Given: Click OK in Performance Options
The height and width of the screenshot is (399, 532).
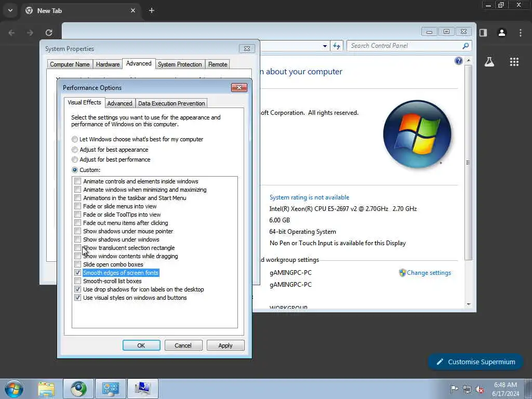Looking at the screenshot, I should tap(141, 345).
